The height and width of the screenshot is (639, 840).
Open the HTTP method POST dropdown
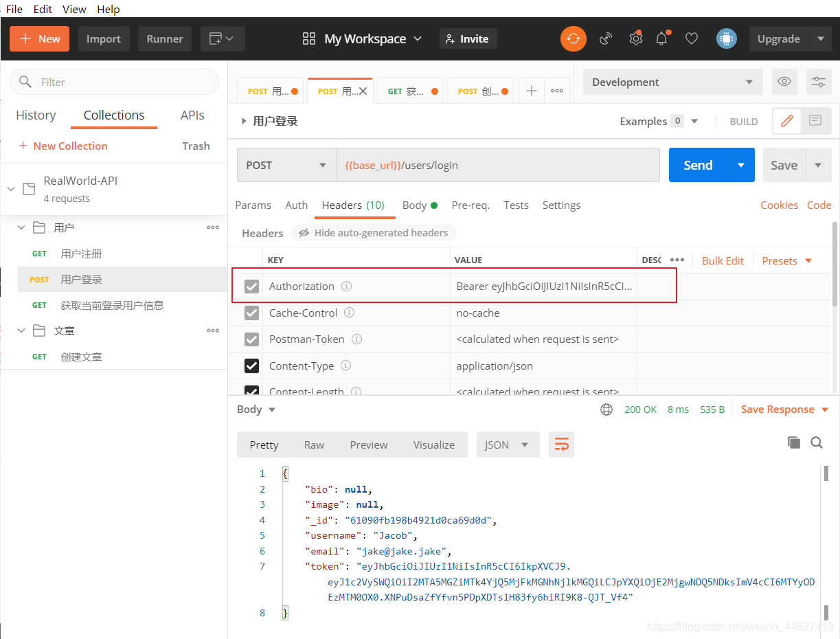tap(286, 165)
